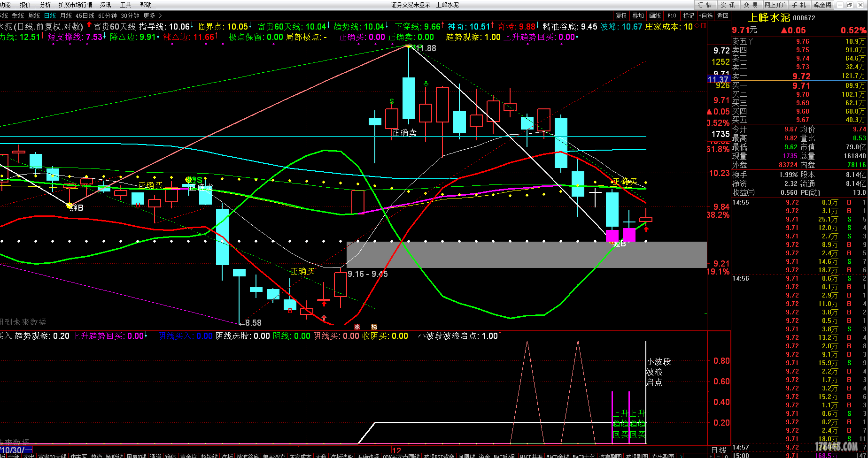Click the 8.58 low price label

(x=253, y=322)
